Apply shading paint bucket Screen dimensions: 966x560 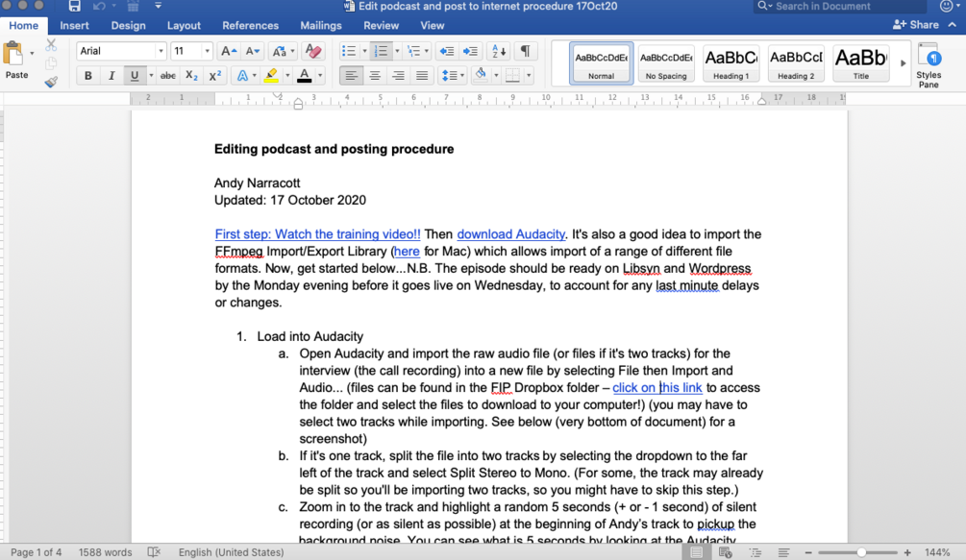pyautogui.click(x=481, y=76)
